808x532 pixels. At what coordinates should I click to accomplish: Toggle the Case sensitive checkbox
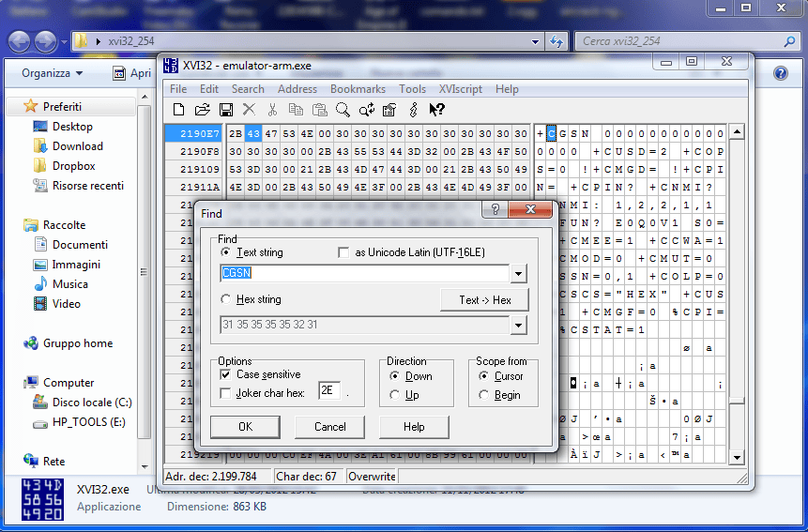(225, 374)
